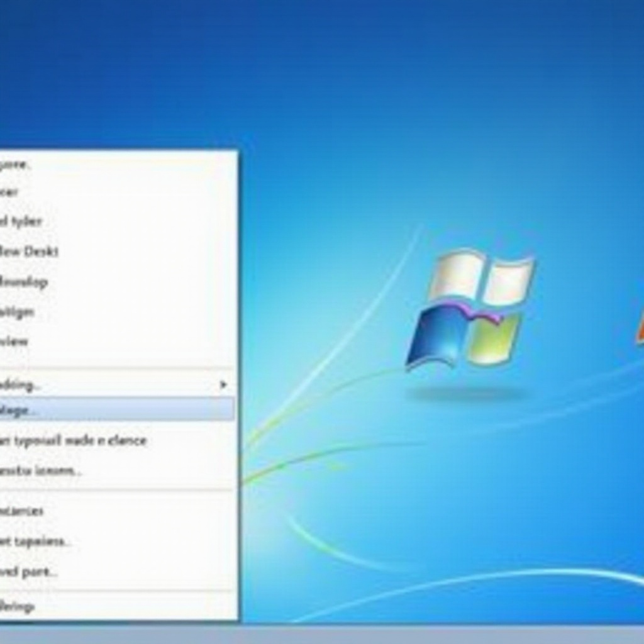Select the 'd tyler' context menu entry

[x=117, y=222]
